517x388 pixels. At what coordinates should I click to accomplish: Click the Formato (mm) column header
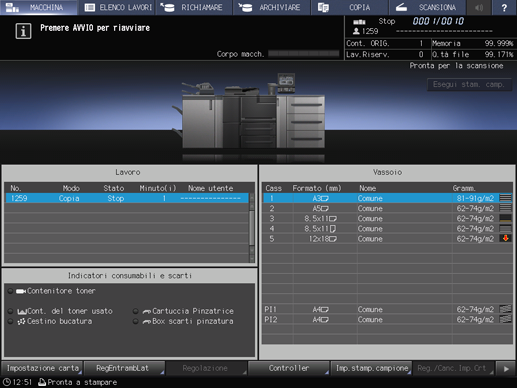(x=317, y=188)
